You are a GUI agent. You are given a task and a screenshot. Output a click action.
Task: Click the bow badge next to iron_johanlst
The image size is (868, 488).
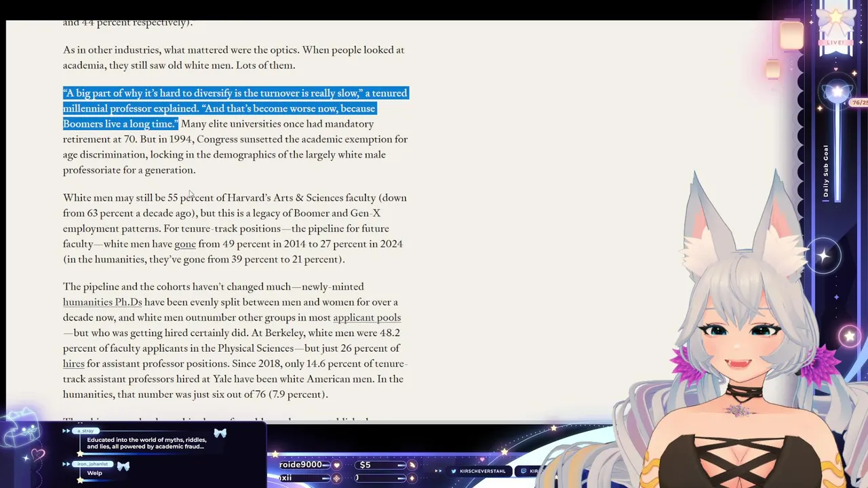(123, 466)
